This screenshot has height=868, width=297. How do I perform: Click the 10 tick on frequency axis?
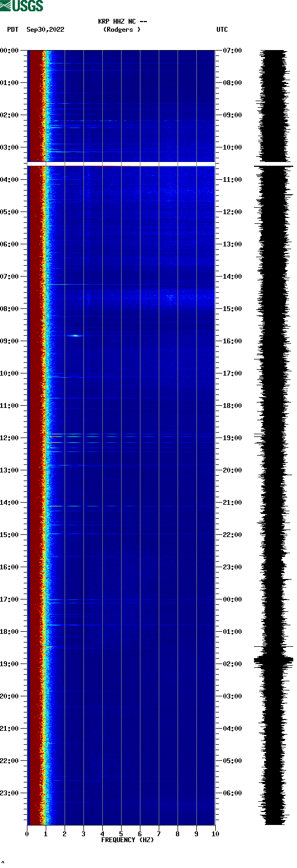click(215, 834)
